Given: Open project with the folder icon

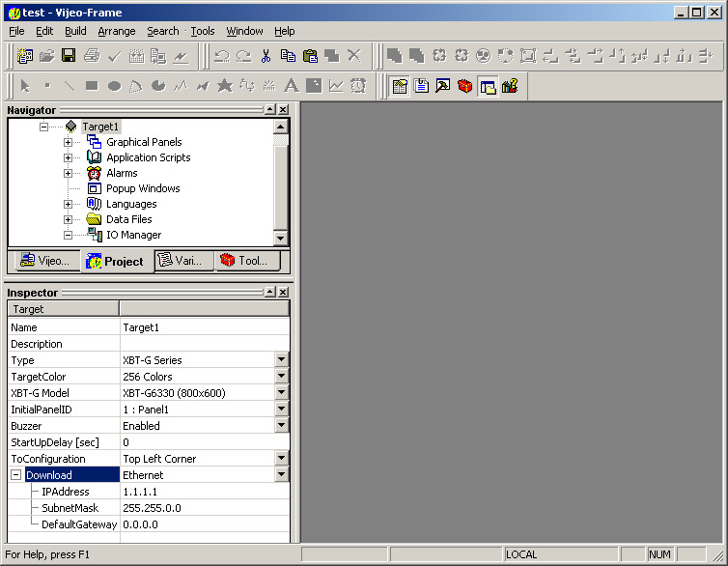Looking at the screenshot, I should tap(46, 56).
